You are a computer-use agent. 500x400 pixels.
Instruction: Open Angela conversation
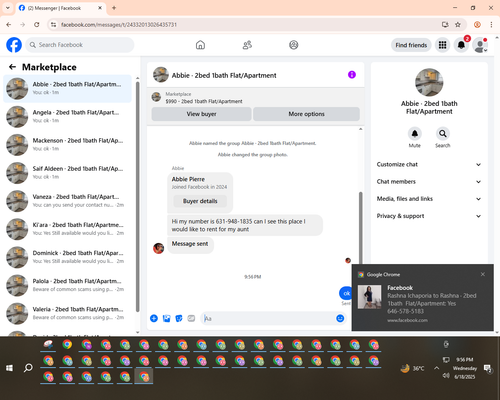tap(67, 117)
